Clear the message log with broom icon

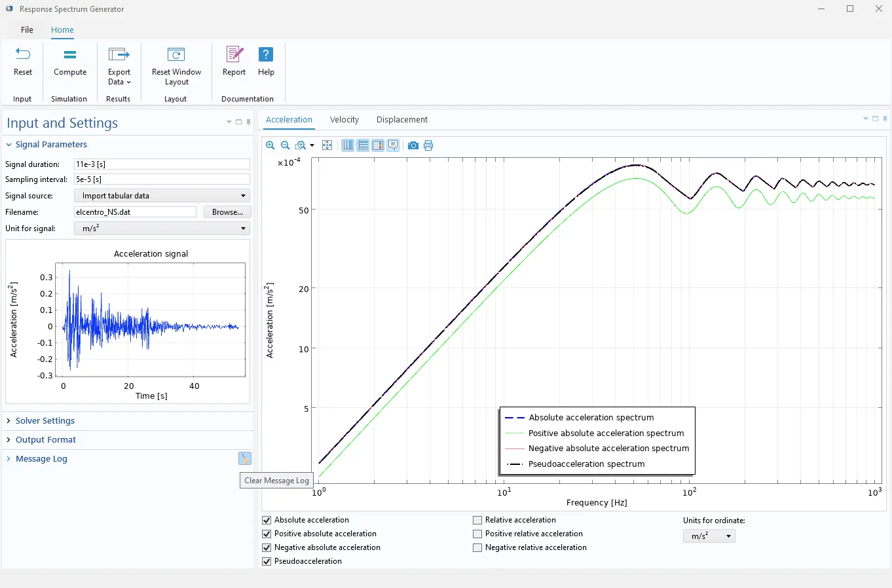point(245,459)
